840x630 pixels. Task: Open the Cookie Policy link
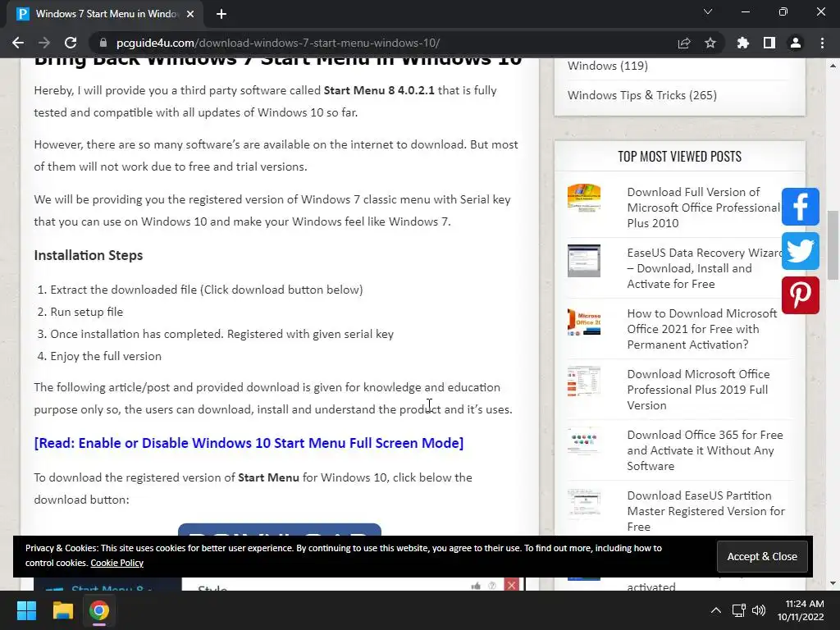coord(116,563)
